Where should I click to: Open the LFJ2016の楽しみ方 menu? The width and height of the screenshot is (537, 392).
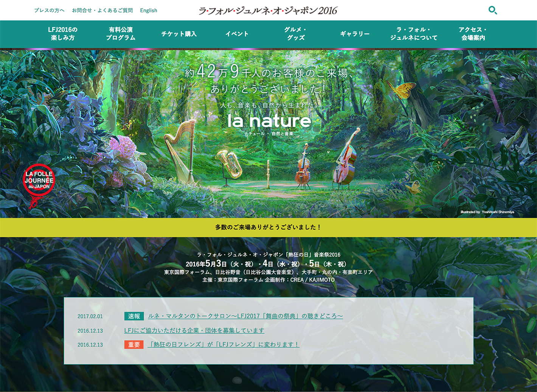coord(63,34)
